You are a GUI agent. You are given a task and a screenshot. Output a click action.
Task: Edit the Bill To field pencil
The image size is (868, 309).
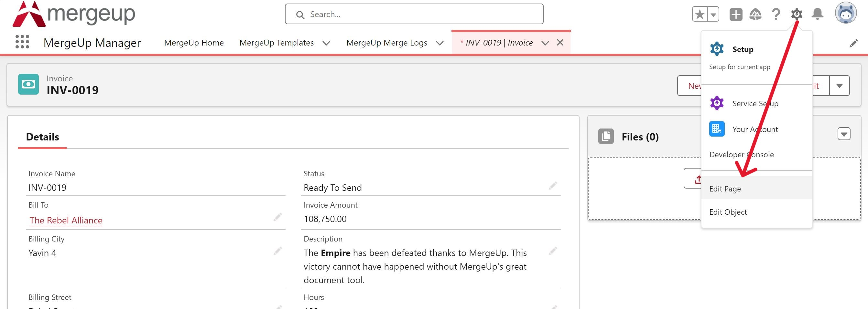tap(277, 217)
